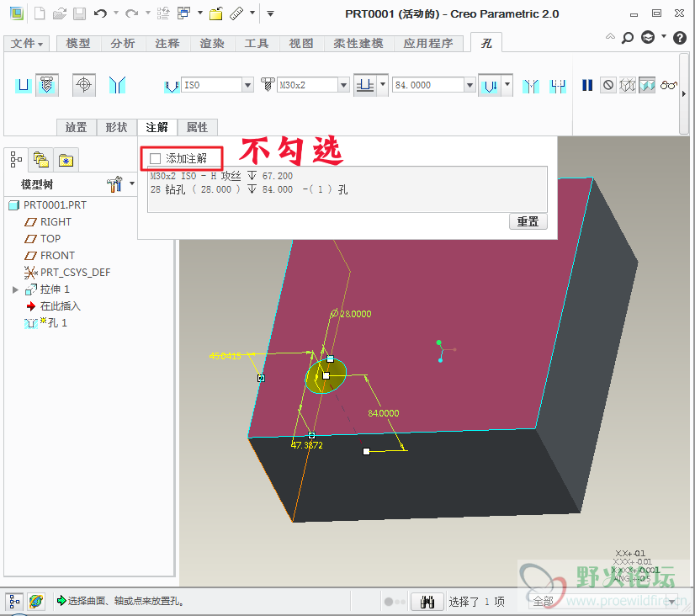Click the hole shoulder depth icon
This screenshot has height=616, width=695.
491,85
